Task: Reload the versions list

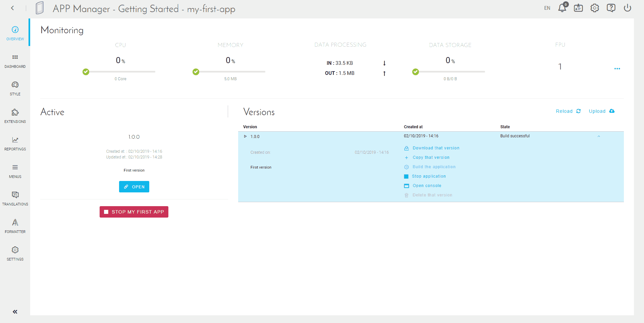Action: pos(568,111)
